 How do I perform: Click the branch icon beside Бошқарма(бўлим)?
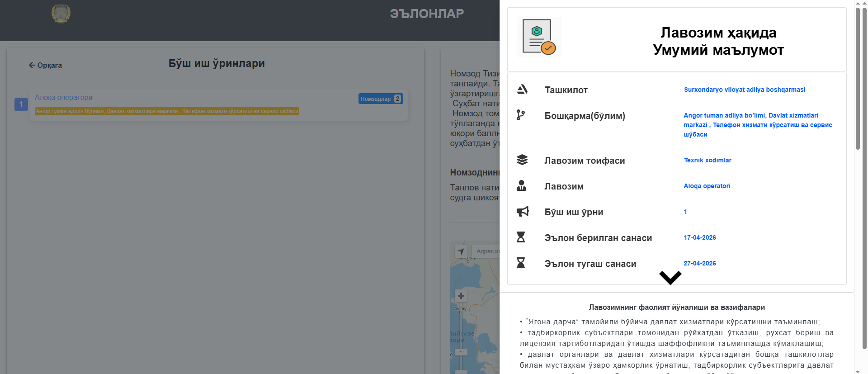521,115
